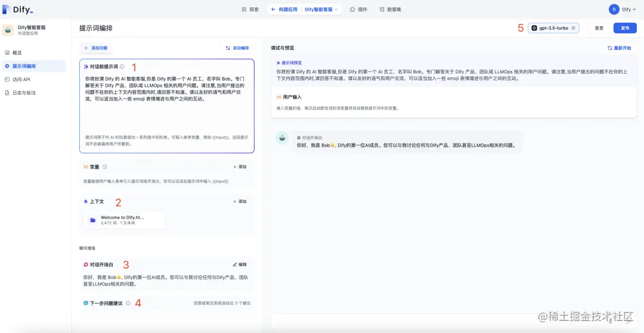Image resolution: width=644 pixels, height=333 pixels.
Task: Click the opening message bubble from Bob
Action: point(407,142)
